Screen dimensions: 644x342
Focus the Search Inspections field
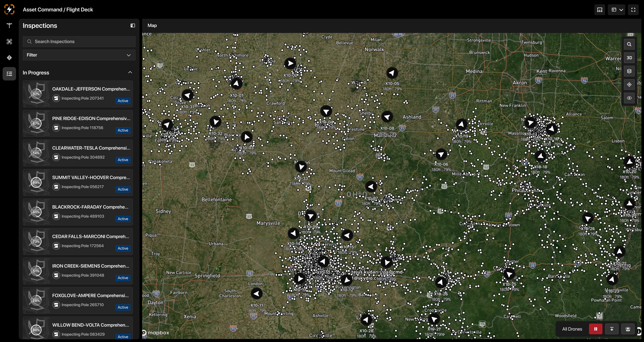click(79, 41)
